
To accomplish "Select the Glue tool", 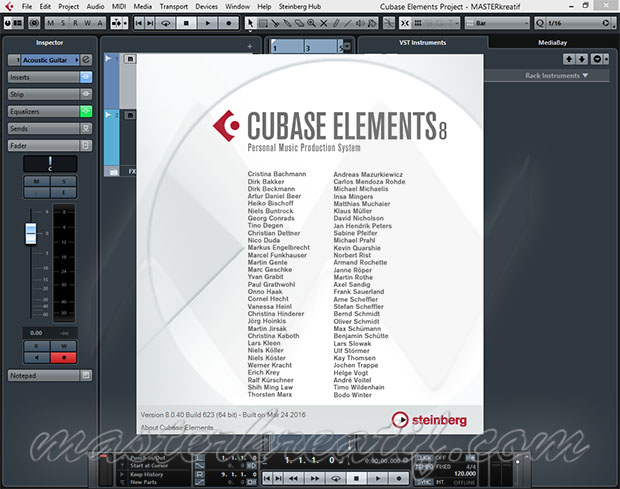I will pos(287,23).
